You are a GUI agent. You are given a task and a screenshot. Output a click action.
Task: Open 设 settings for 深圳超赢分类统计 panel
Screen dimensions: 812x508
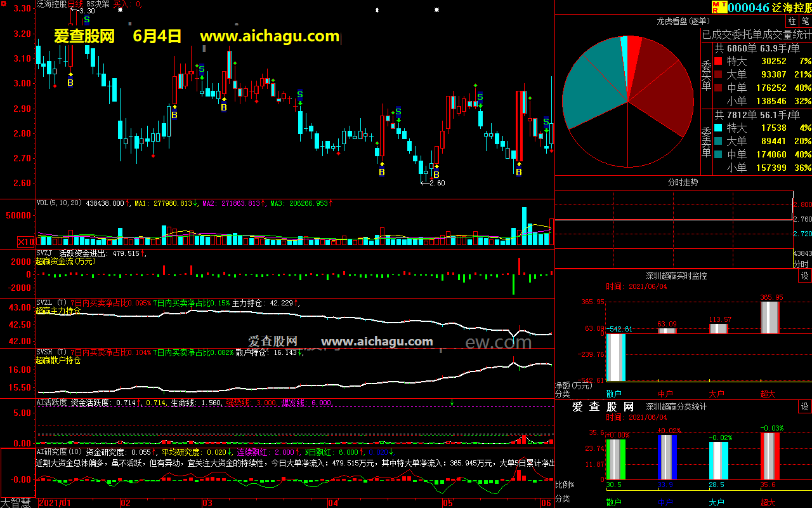[805, 406]
